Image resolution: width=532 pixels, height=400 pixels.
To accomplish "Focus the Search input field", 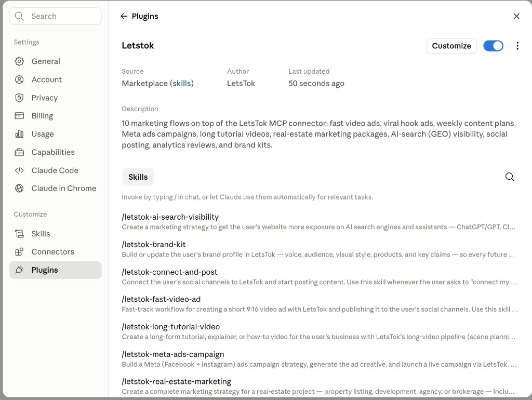I will pyautogui.click(x=55, y=16).
